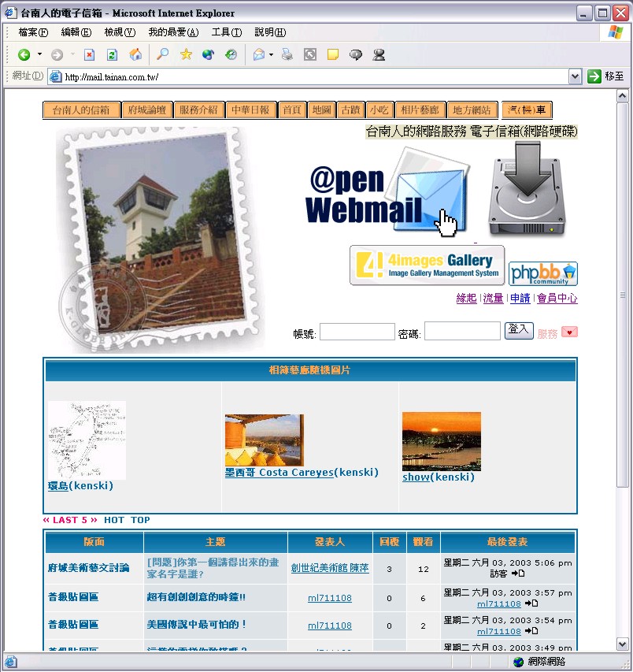The image size is (633, 672).
Task: Open the 環島 map sketch thumbnail
Action: coord(87,440)
